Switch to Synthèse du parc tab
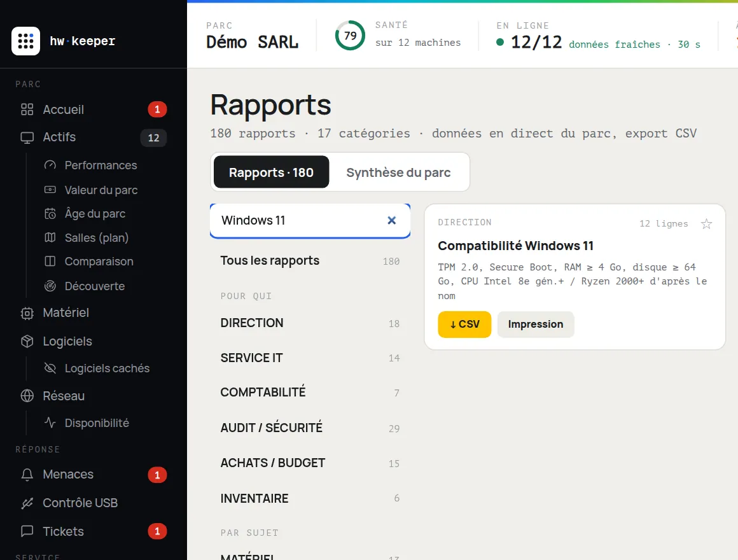The image size is (738, 560). 399,172
